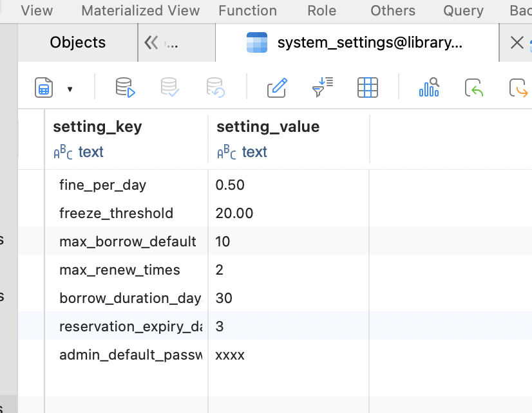Viewport: 532px width, 413px height.
Task: Switch to the Objects tab
Action: click(77, 42)
